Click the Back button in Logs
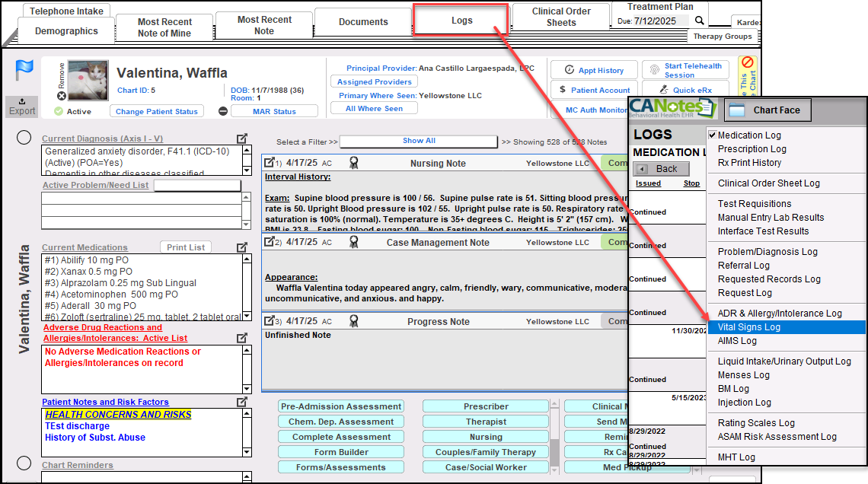The height and width of the screenshot is (484, 868). click(661, 169)
